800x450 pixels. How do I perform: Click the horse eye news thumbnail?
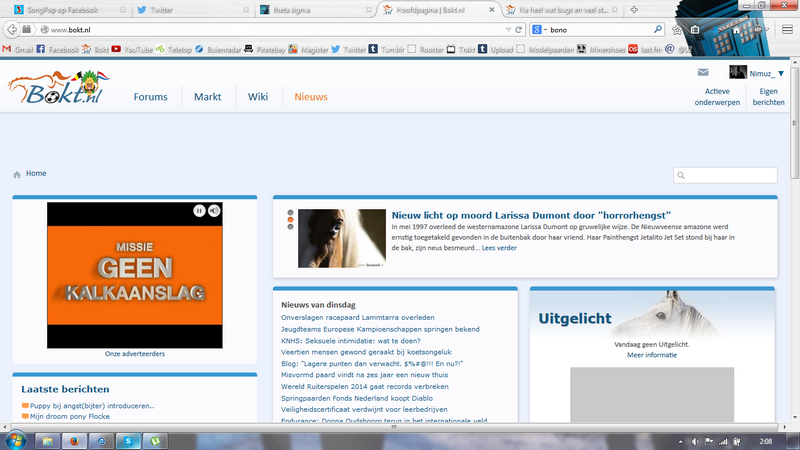[342, 238]
